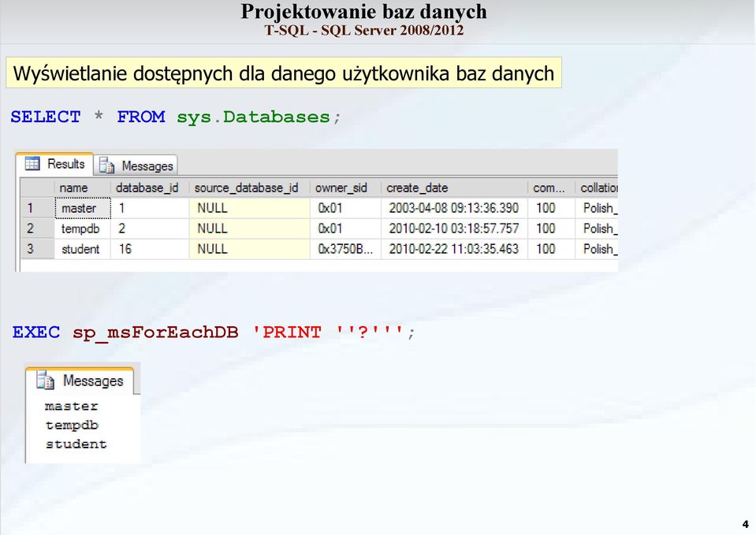Image resolution: width=756 pixels, height=535 pixels.
Task: Click the collation column header
Action: pos(597,188)
